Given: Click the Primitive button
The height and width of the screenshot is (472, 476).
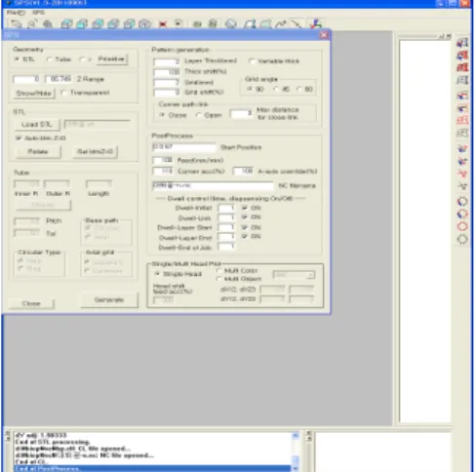Looking at the screenshot, I should click(x=111, y=59).
